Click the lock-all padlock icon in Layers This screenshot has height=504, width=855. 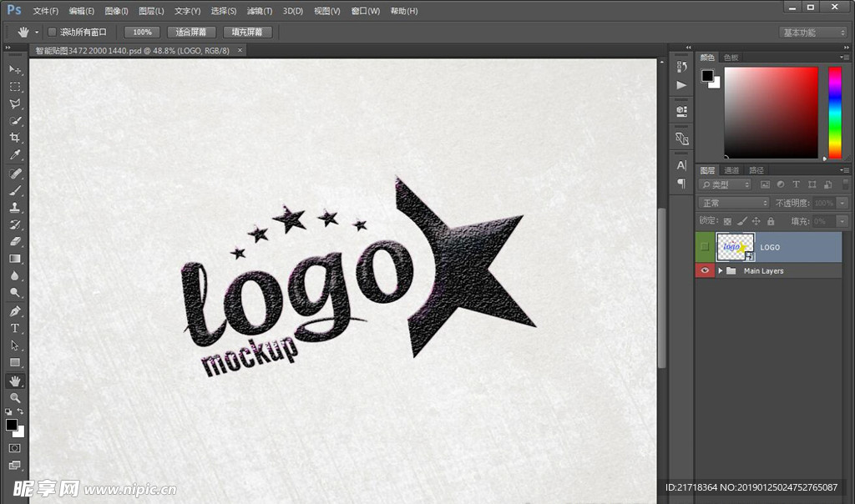(x=771, y=221)
